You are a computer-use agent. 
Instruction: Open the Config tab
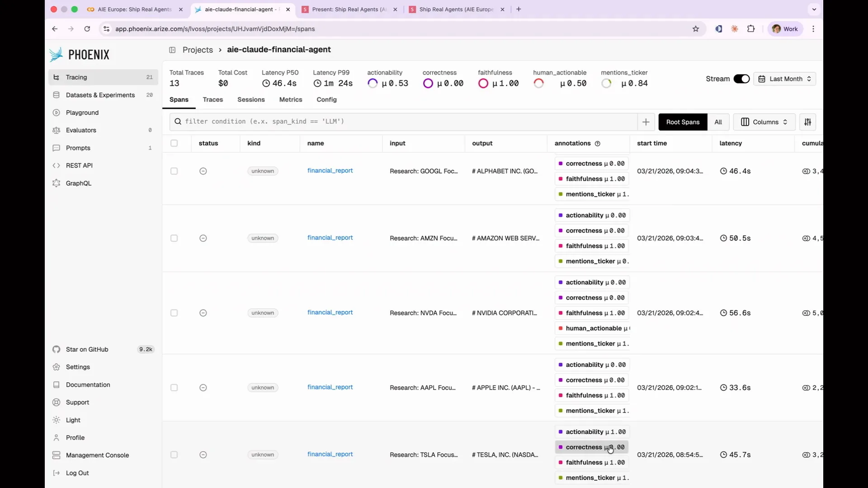pyautogui.click(x=326, y=100)
